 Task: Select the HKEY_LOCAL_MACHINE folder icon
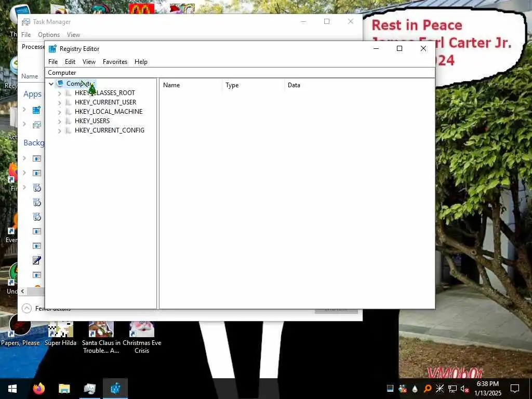[68, 112]
